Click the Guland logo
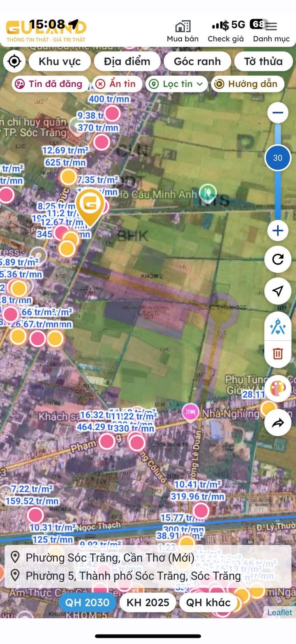Viewport: 296px width, 644px height. [45, 31]
